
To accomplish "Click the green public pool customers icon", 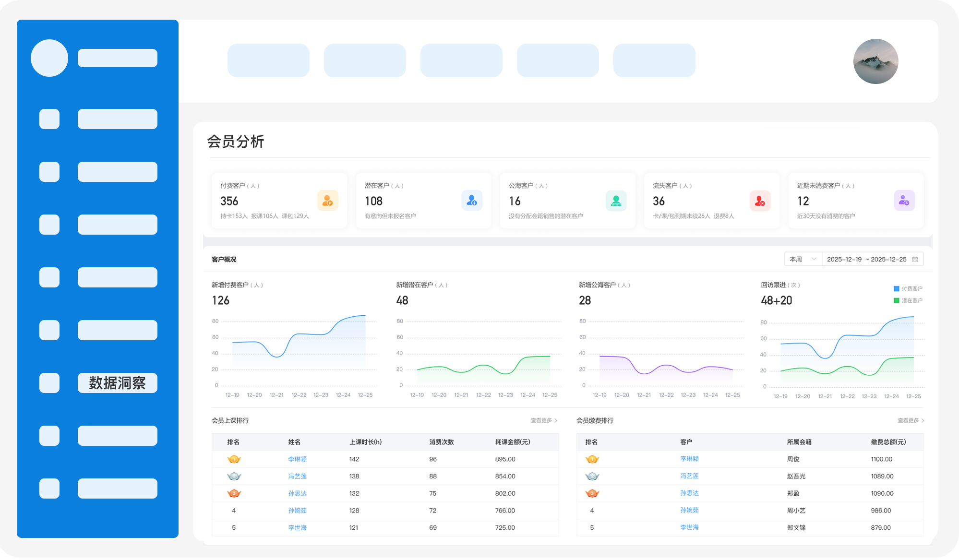I will point(616,201).
